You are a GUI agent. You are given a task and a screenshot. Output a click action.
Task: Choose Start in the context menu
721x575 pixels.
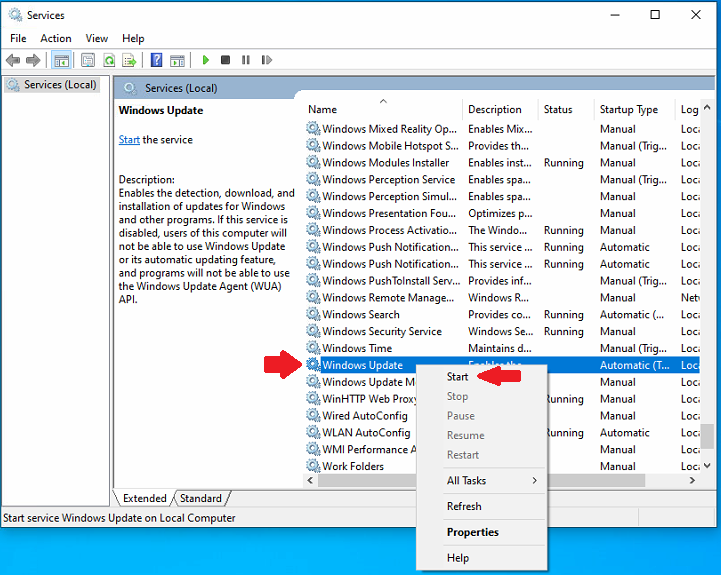[458, 377]
